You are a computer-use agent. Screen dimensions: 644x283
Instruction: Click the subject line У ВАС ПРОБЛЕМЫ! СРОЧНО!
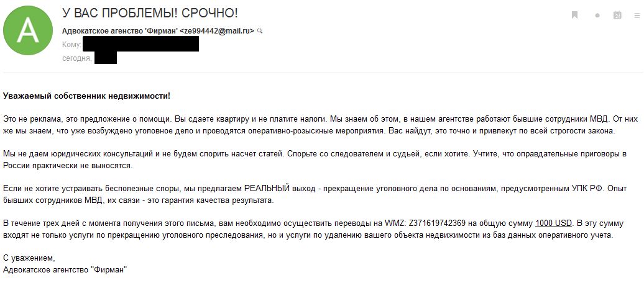150,13
